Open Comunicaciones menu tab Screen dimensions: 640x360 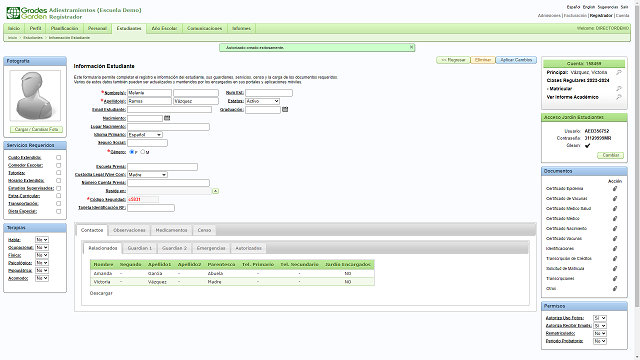pos(204,28)
